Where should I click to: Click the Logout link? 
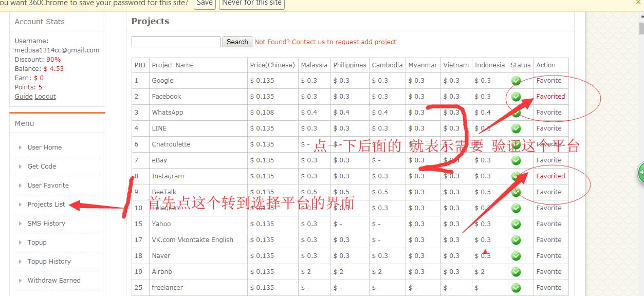coord(45,97)
